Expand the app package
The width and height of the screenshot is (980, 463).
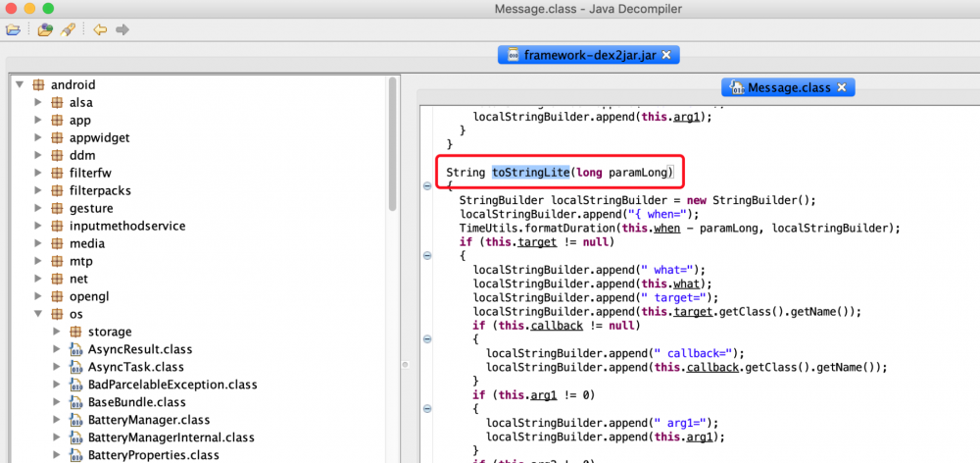(x=39, y=120)
